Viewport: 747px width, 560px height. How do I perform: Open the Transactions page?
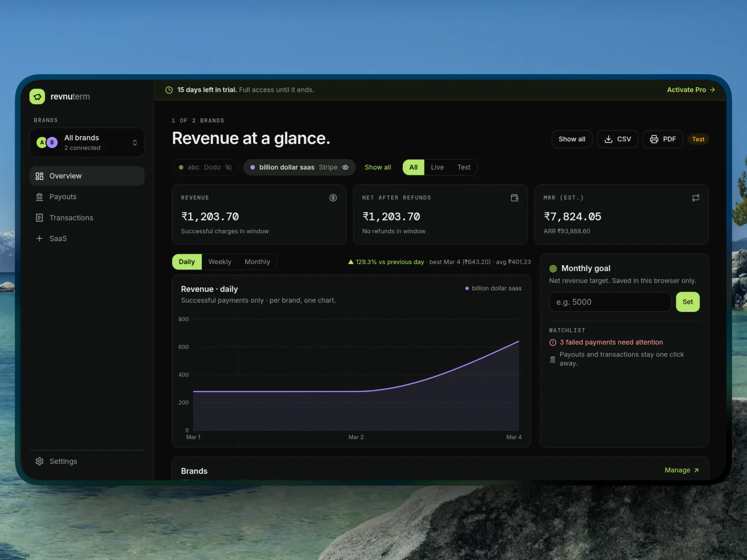click(x=87, y=218)
